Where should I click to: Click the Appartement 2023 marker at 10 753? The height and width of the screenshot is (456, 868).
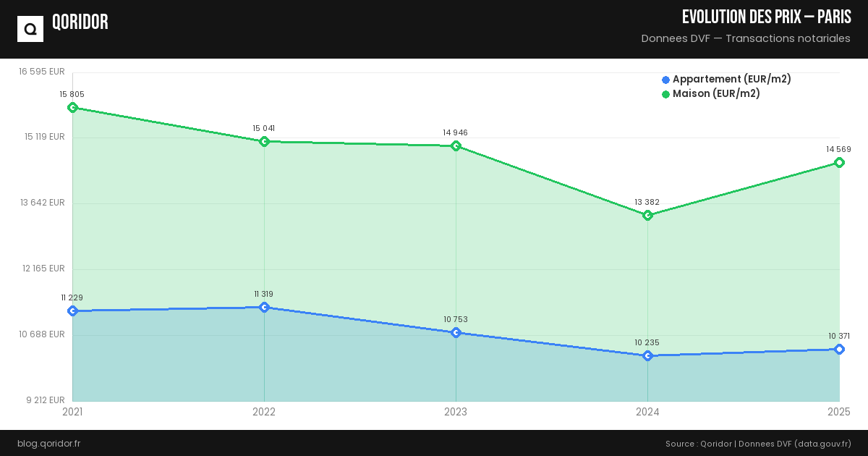click(456, 332)
